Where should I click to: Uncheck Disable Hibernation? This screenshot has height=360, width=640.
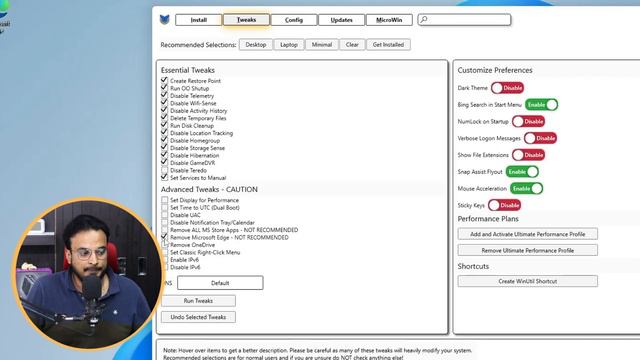(164, 155)
